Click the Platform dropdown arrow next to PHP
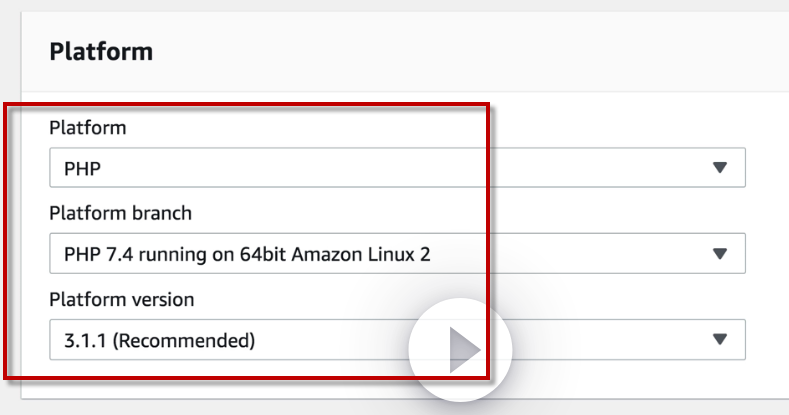789x415 pixels. [x=719, y=168]
